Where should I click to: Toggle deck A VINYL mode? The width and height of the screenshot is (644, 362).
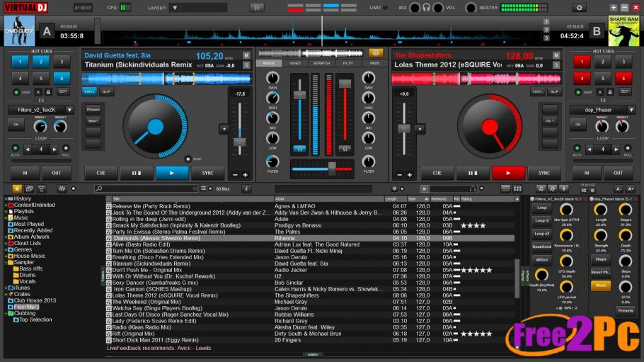90,91
